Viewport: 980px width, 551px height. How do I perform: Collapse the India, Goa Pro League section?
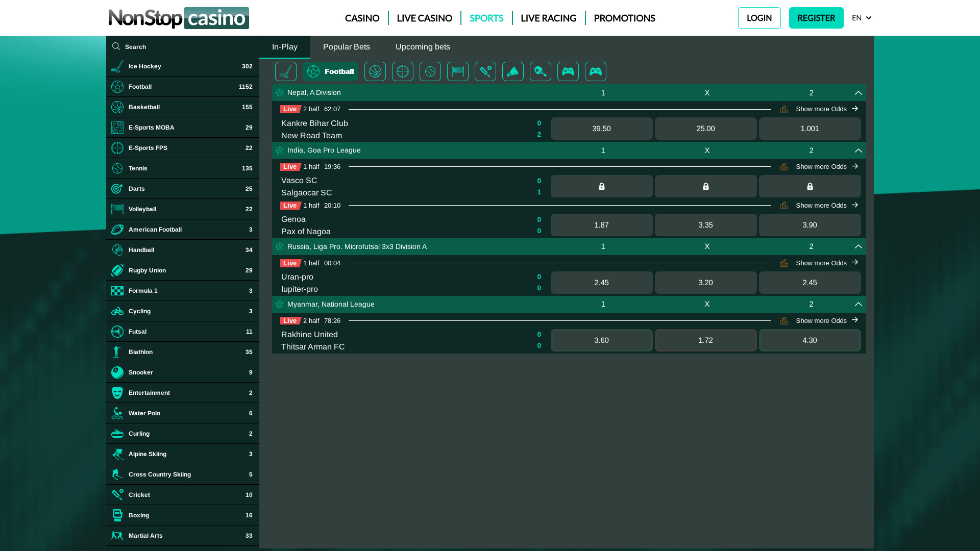858,151
